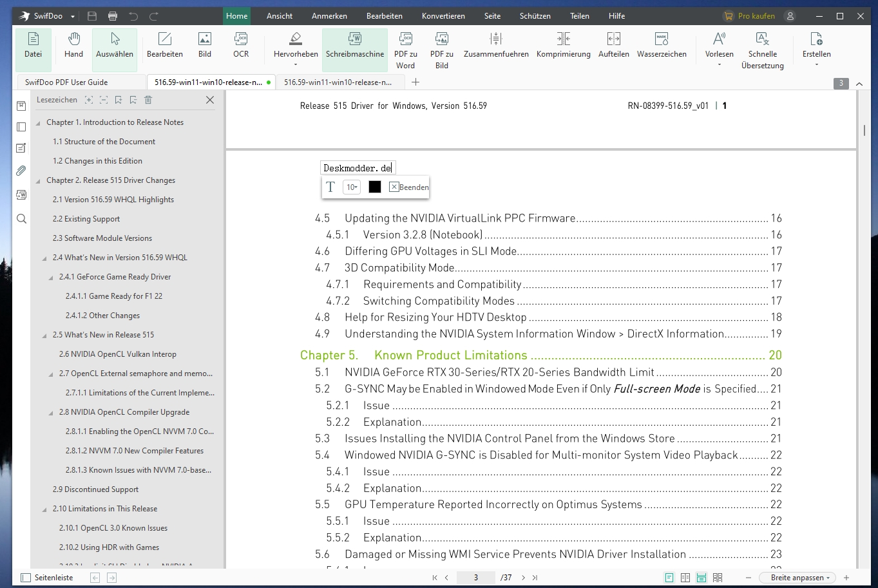
Task: Collapse 2.8 NVIDIA OpenCL Compiler Upgrade node
Action: pyautogui.click(x=51, y=413)
